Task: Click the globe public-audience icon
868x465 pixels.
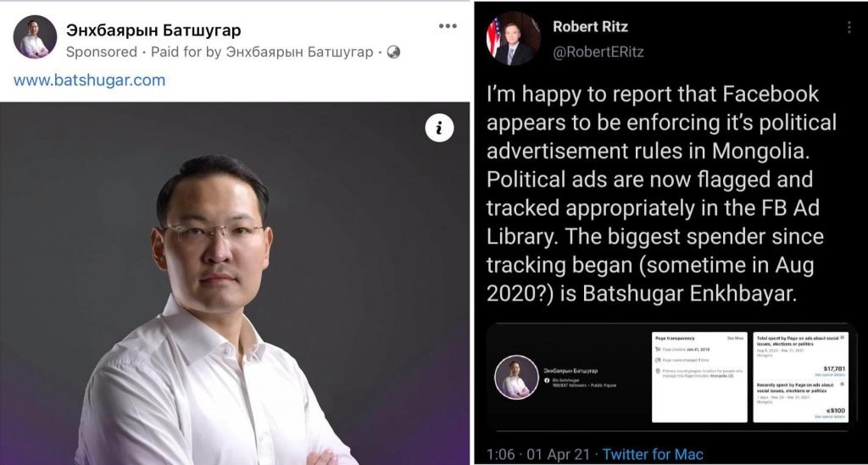Action: click(x=393, y=52)
